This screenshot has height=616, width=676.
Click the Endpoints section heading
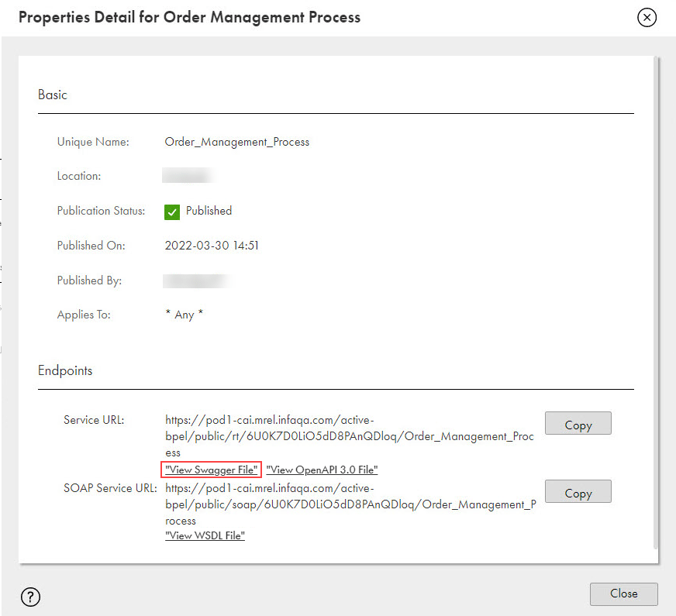coord(65,370)
